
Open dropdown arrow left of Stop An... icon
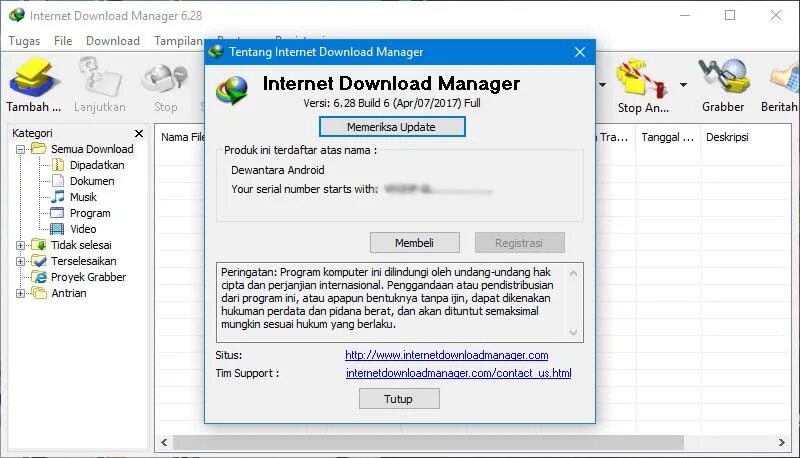[x=602, y=85]
